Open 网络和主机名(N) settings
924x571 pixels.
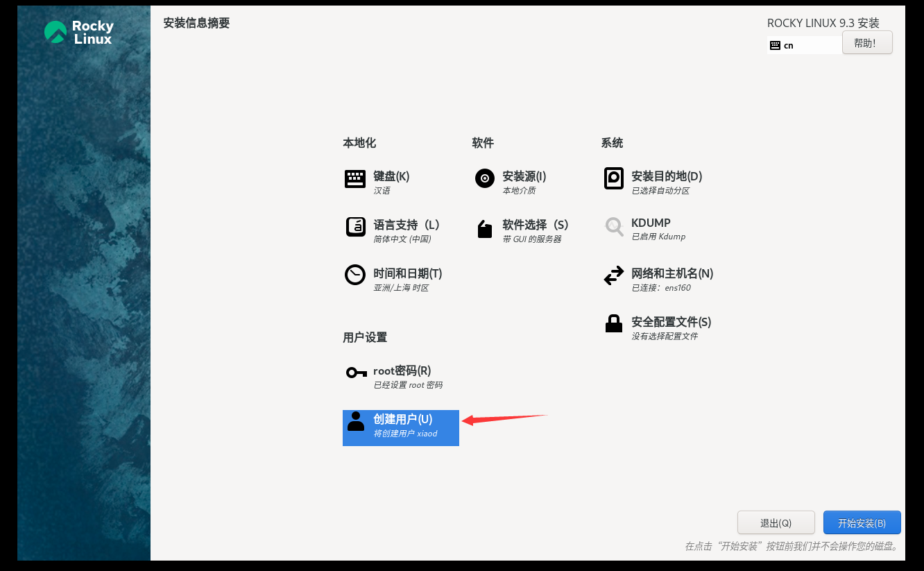[672, 273]
